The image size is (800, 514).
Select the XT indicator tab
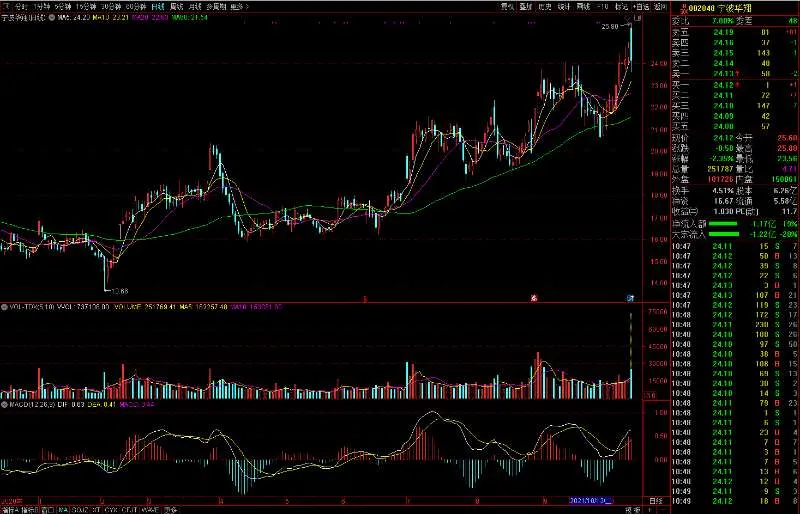[x=97, y=510]
